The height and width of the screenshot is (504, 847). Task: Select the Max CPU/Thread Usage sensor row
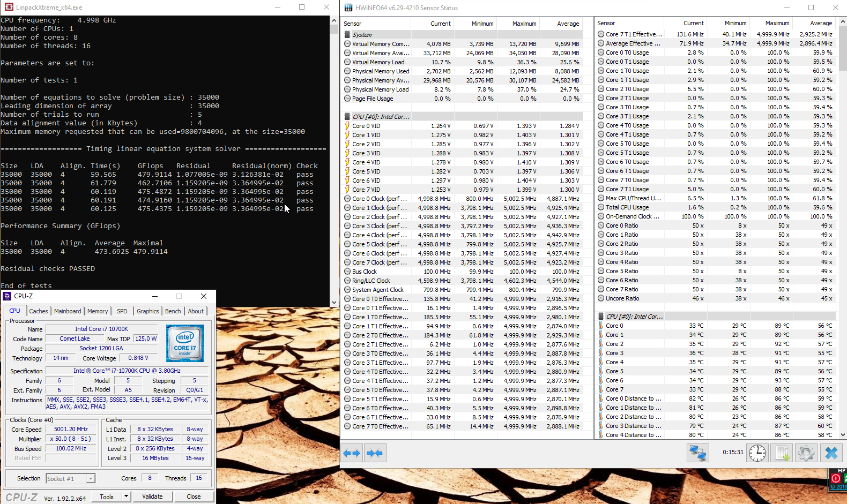tap(716, 198)
